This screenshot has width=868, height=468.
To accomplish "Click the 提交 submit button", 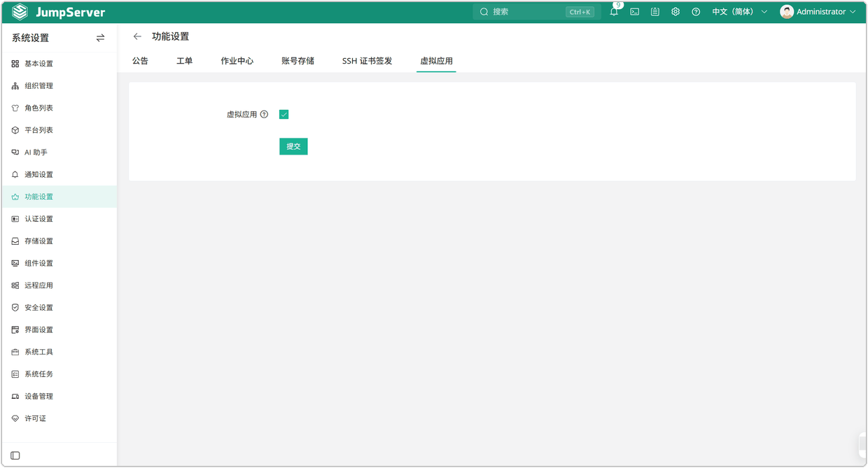I will (293, 146).
